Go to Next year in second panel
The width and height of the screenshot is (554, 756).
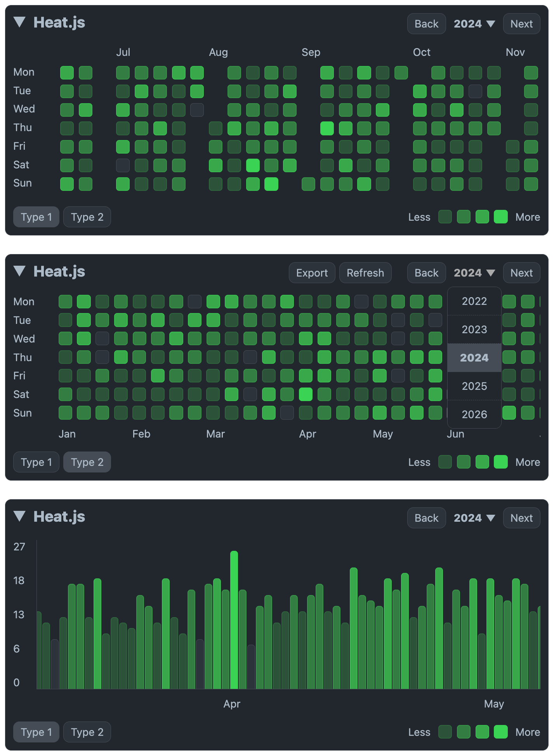click(521, 273)
